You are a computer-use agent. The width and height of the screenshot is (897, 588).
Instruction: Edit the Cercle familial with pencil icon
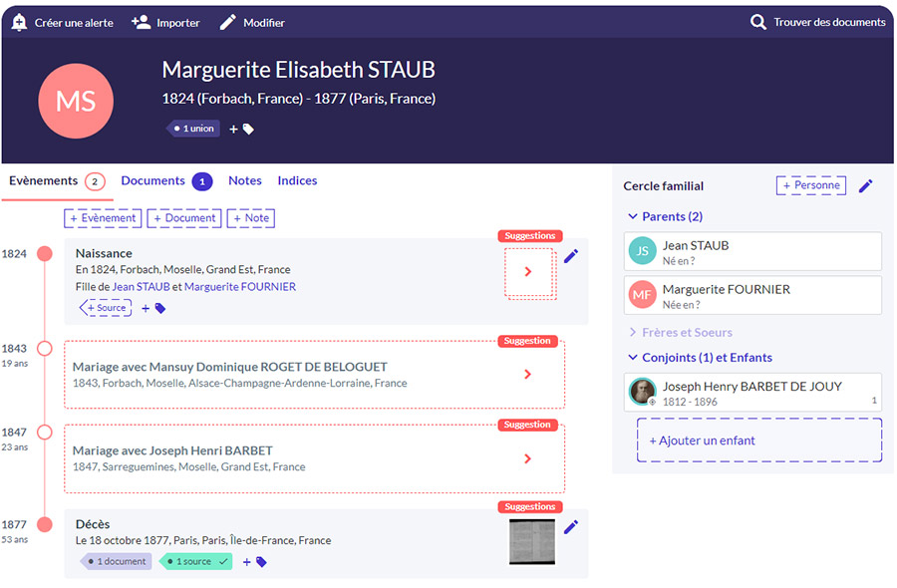pyautogui.click(x=866, y=185)
